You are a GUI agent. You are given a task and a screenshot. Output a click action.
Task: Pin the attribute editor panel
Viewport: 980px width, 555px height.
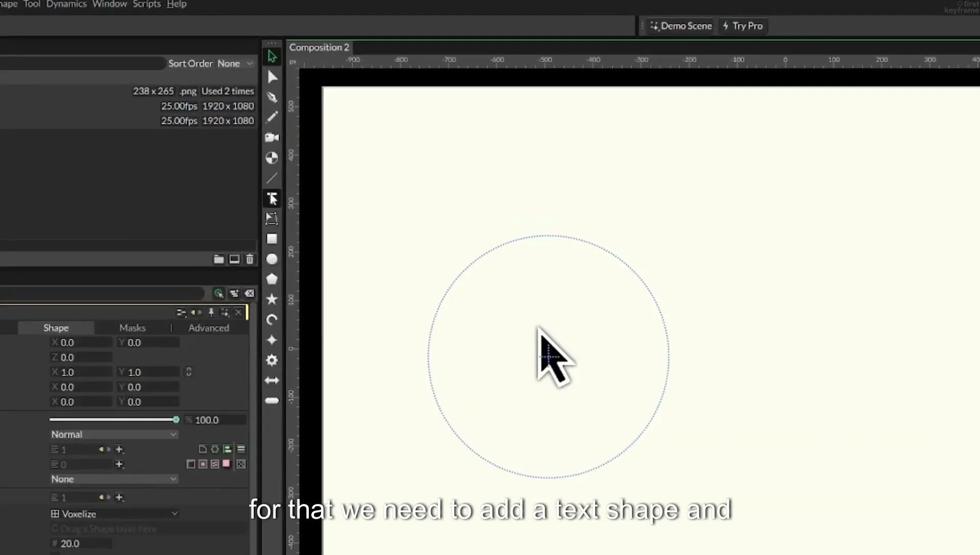click(x=211, y=312)
